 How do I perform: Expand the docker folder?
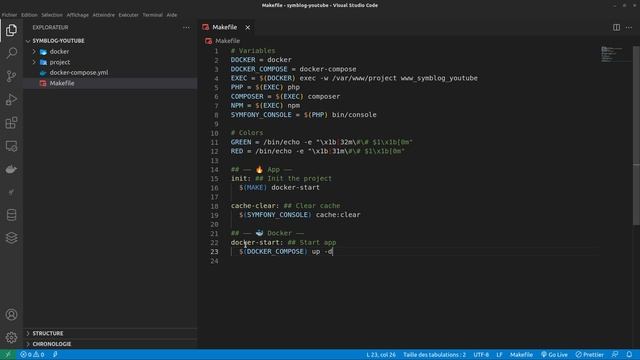pyautogui.click(x=110, y=52)
